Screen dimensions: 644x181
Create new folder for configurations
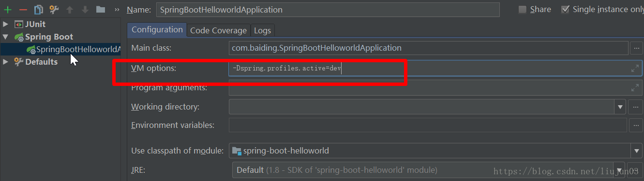(101, 10)
